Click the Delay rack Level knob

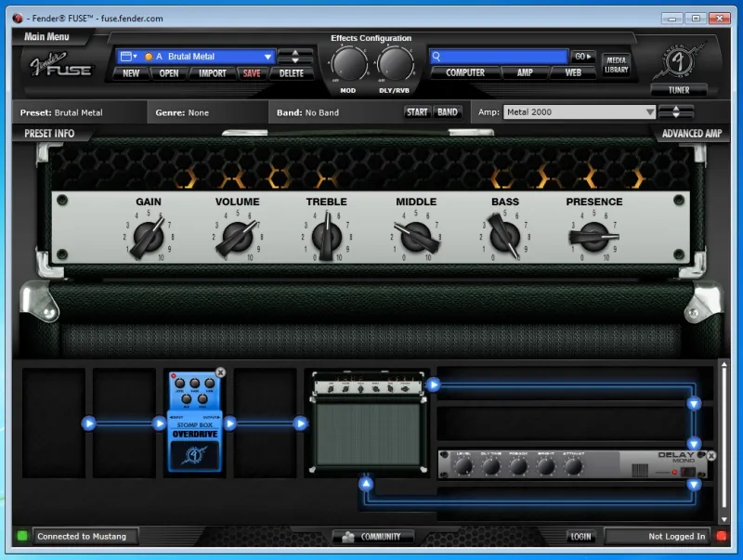(463, 467)
